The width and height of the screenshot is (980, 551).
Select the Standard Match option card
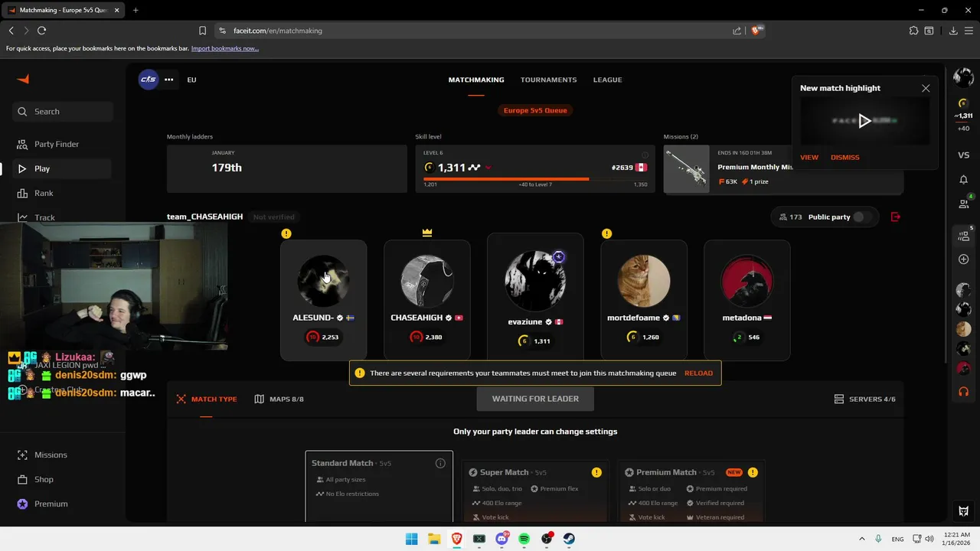click(x=379, y=486)
